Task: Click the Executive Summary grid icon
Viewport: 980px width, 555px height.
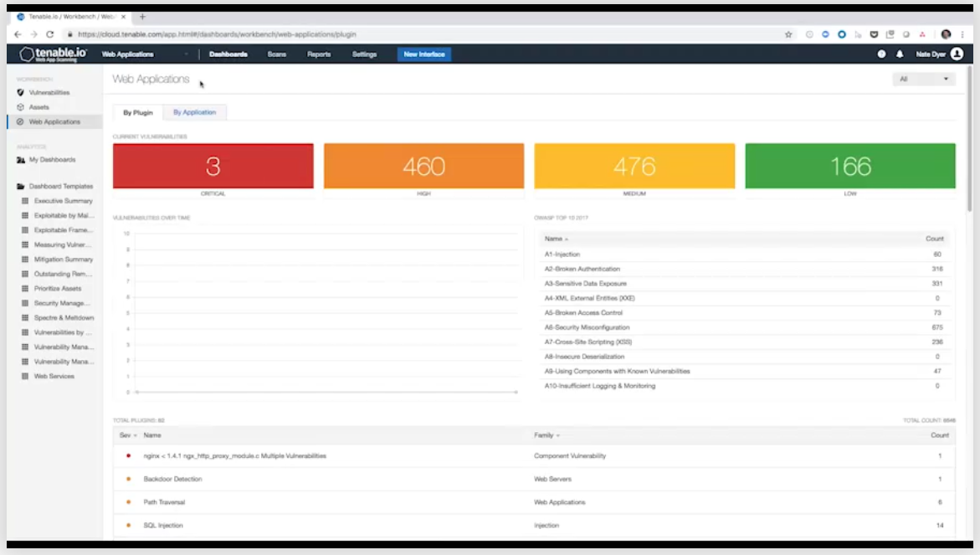Action: coord(25,201)
